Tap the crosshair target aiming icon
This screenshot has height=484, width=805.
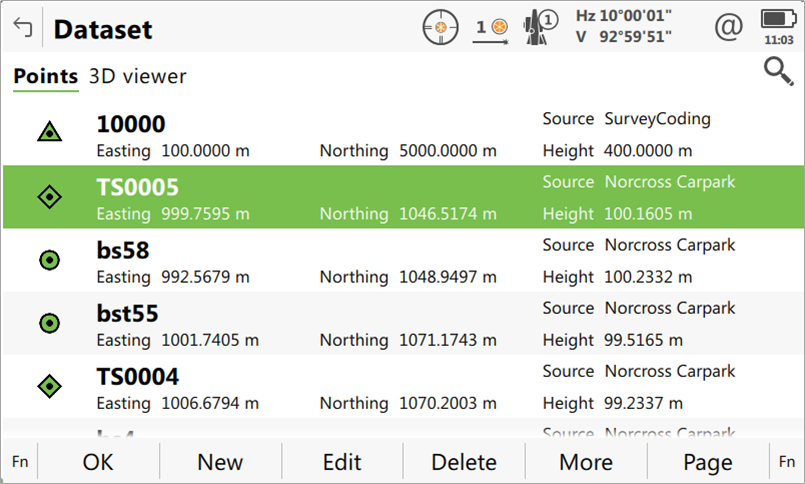439,27
